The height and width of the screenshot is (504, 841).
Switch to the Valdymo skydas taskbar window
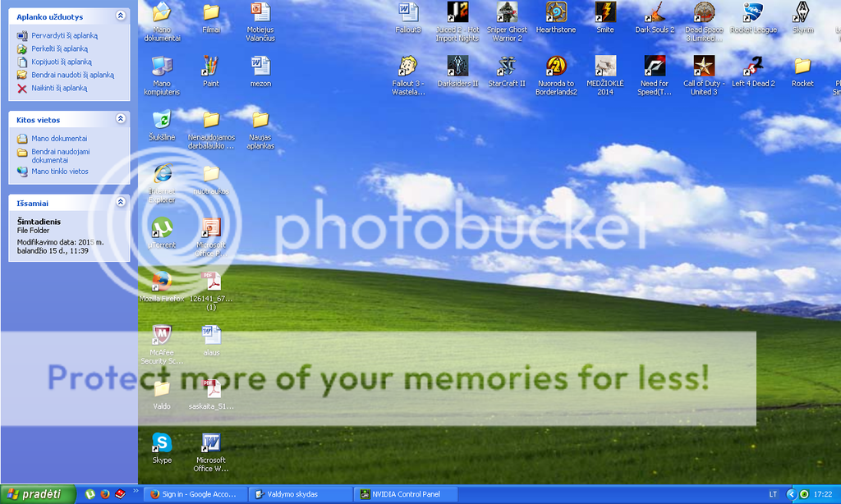tap(300, 494)
